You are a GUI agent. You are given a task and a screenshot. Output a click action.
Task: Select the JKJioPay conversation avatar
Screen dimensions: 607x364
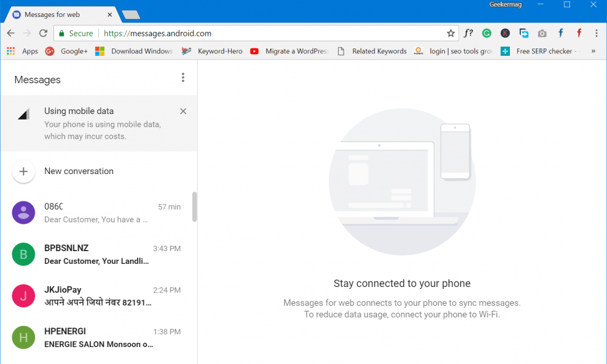[23, 295]
